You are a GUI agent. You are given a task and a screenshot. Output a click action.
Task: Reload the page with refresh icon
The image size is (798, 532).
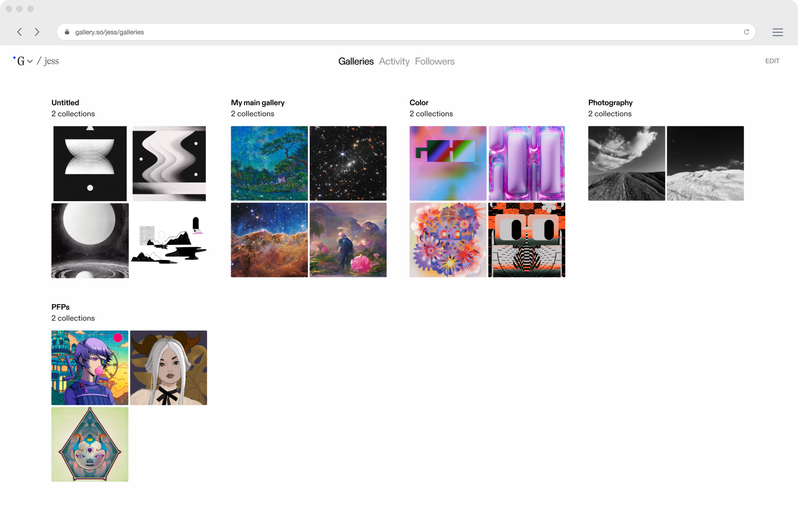(746, 32)
